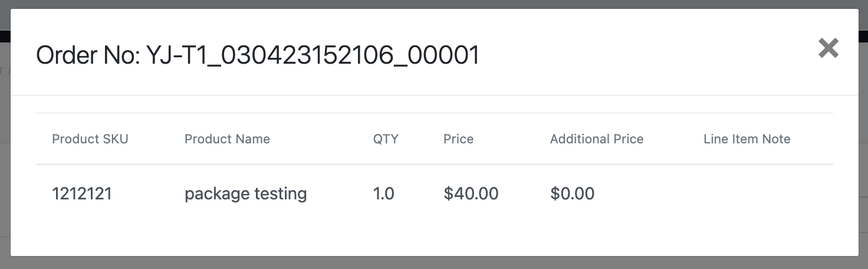Click the QTY column header
Screen dimensions: 868x269
[386, 139]
